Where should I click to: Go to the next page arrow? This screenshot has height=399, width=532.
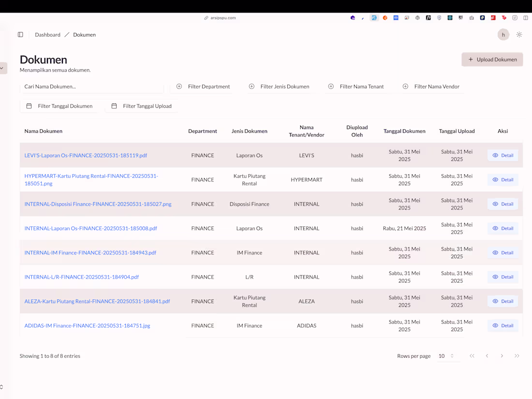point(502,356)
